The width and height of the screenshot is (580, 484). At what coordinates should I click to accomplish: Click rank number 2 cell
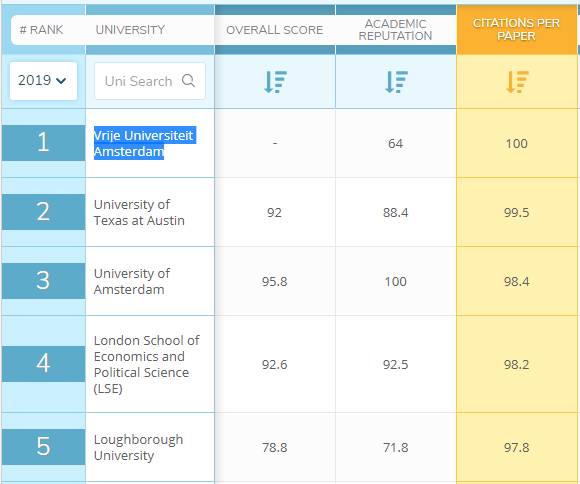click(x=43, y=212)
